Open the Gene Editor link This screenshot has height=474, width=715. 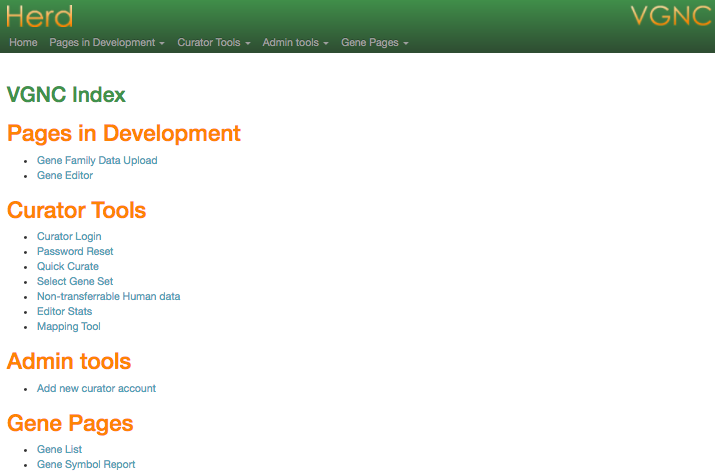click(65, 175)
